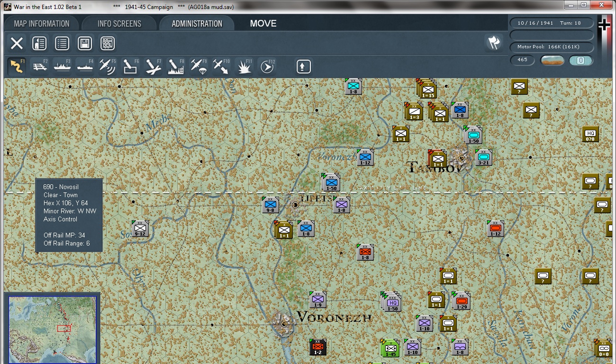The width and height of the screenshot is (616, 364).
Task: Select the red 1-8 infantry unit
Action: [x=365, y=252]
